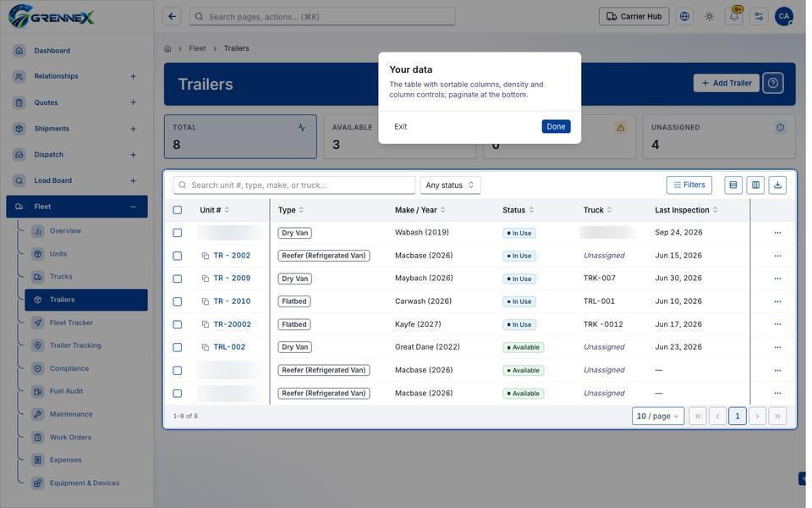Open the Any status dropdown
This screenshot has height=508, width=812.
click(x=450, y=185)
